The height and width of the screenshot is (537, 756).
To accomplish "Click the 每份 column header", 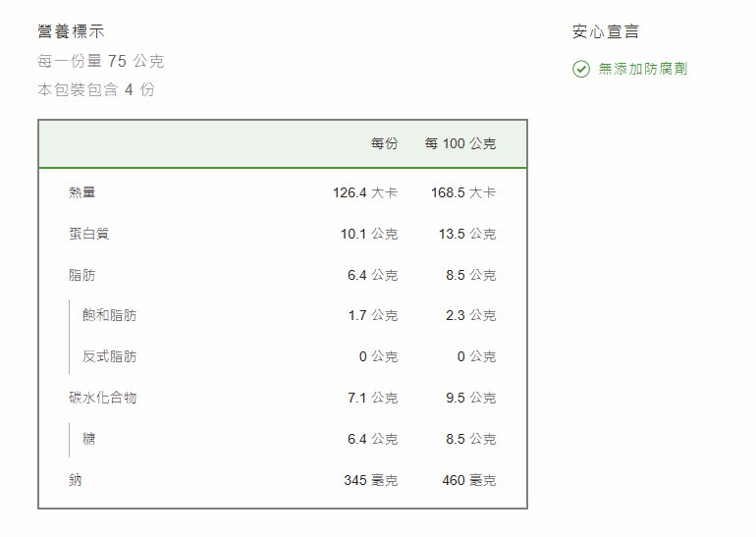I will (384, 143).
